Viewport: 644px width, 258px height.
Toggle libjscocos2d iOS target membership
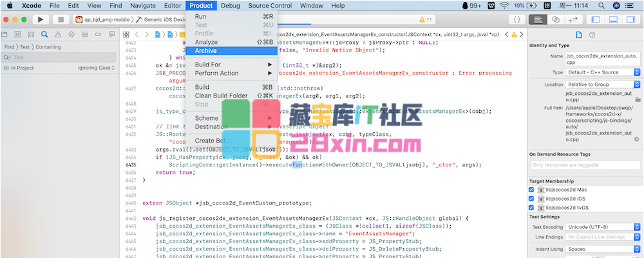point(531,199)
